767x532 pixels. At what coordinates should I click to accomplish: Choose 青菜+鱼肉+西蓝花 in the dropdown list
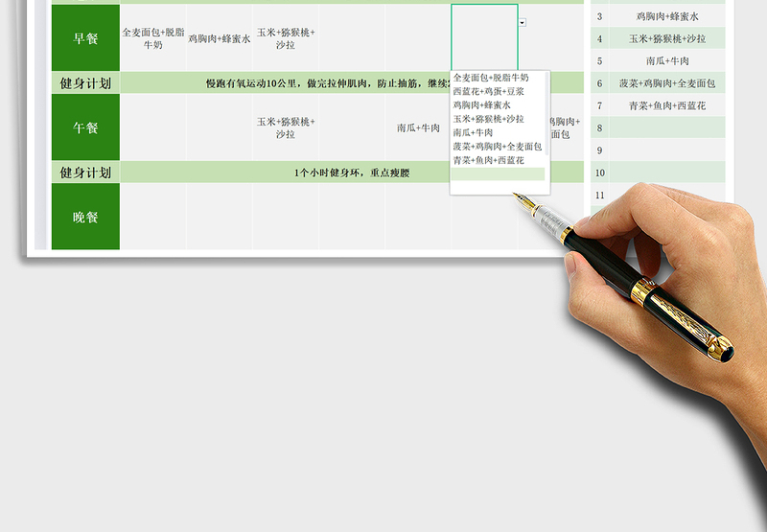tap(488, 160)
